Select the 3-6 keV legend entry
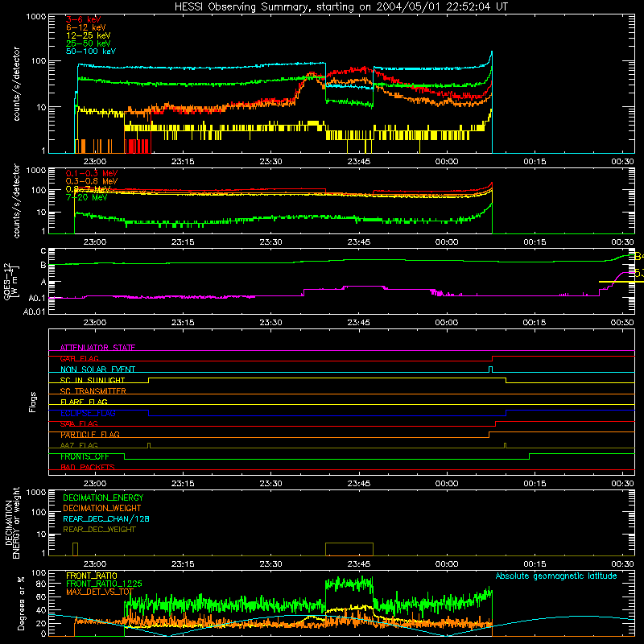Viewport: 644px width, 644px height. 84,19
